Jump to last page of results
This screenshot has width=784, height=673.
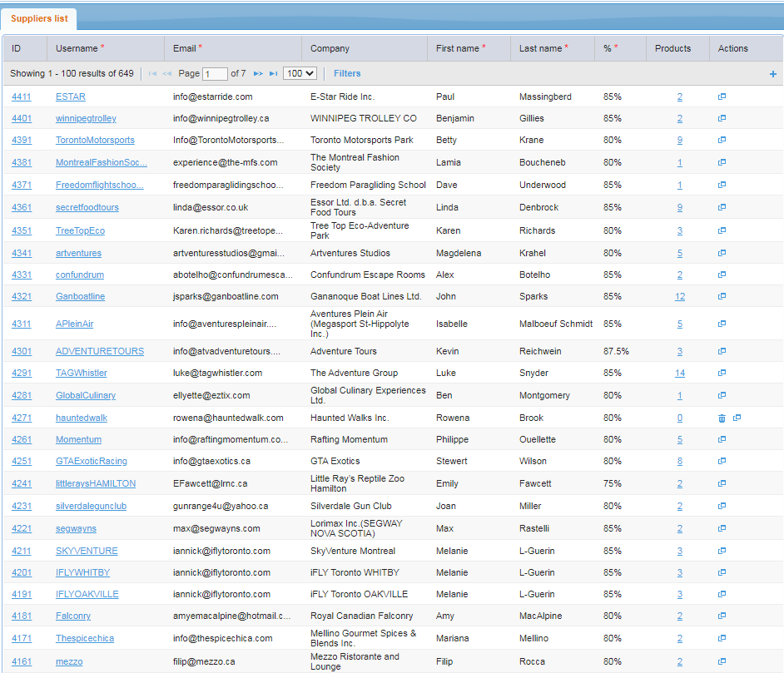[273, 74]
